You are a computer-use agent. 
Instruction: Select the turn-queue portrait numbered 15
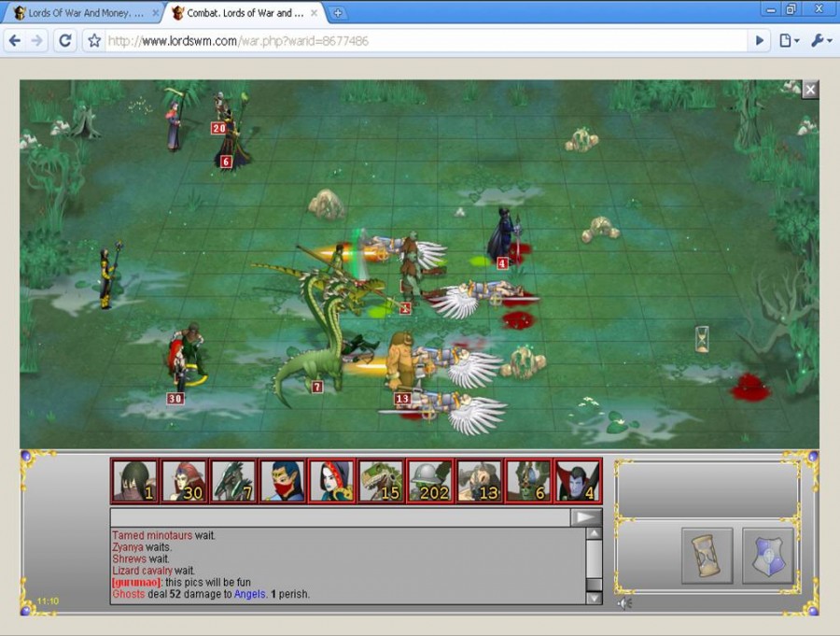coord(381,481)
